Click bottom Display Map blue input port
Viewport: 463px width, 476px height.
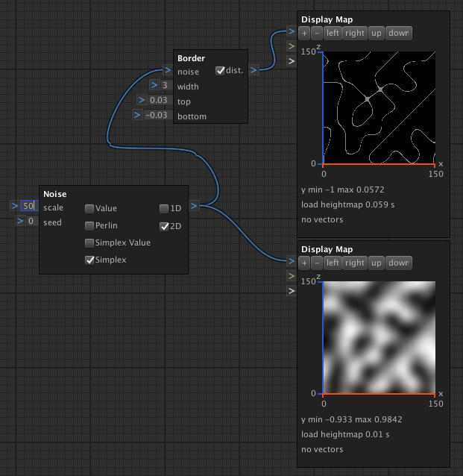click(x=292, y=261)
